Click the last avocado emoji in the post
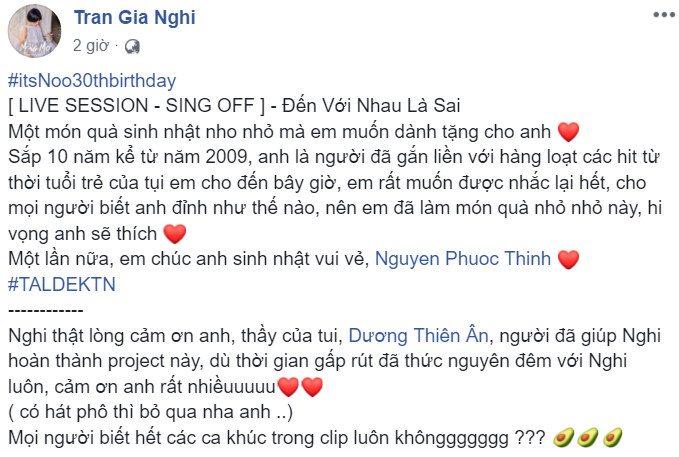This screenshot has width=679, height=457. click(613, 438)
